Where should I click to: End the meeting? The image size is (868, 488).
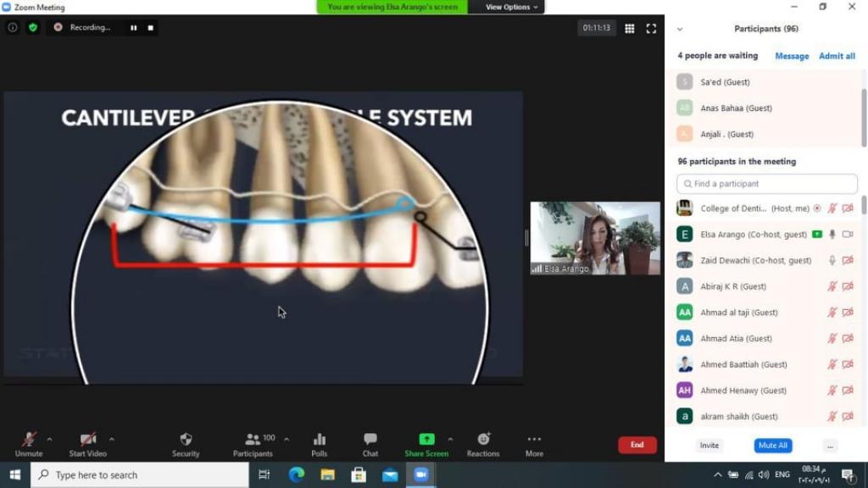click(637, 445)
